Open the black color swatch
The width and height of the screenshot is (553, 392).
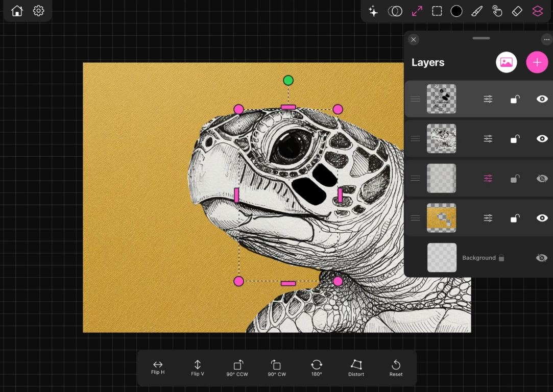[x=456, y=11]
